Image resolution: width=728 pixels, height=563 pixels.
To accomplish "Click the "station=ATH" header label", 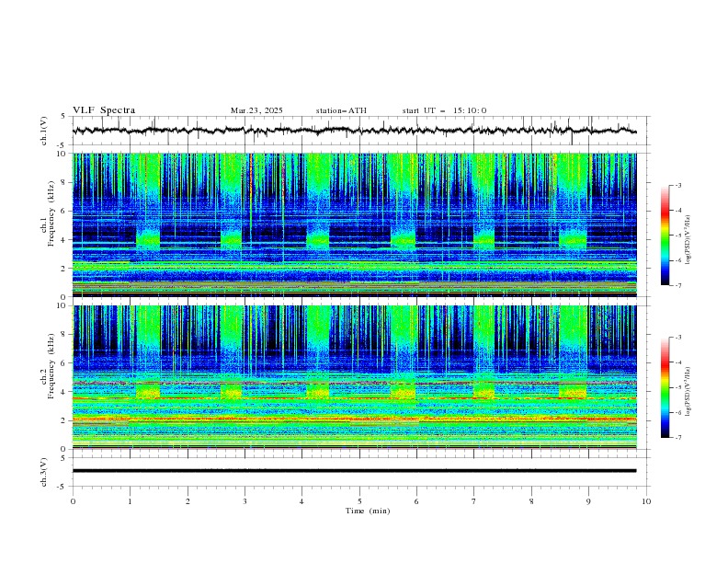I will click(341, 110).
